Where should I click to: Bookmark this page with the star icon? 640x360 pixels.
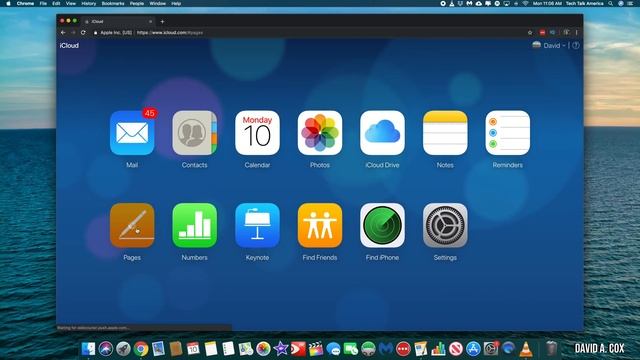click(530, 33)
